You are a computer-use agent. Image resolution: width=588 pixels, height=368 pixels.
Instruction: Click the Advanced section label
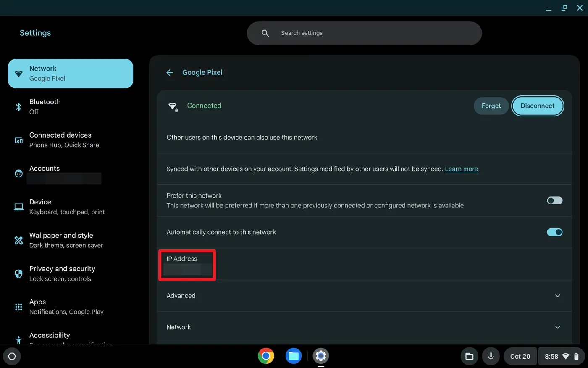pyautogui.click(x=181, y=296)
